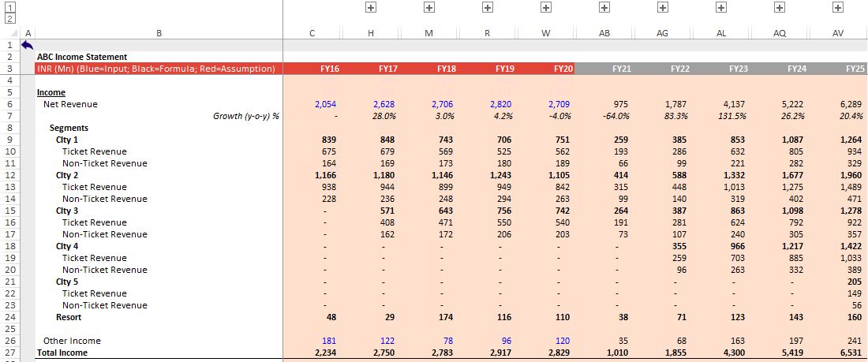
Task: Click the ABC Income Statement title cell
Action: pos(82,57)
